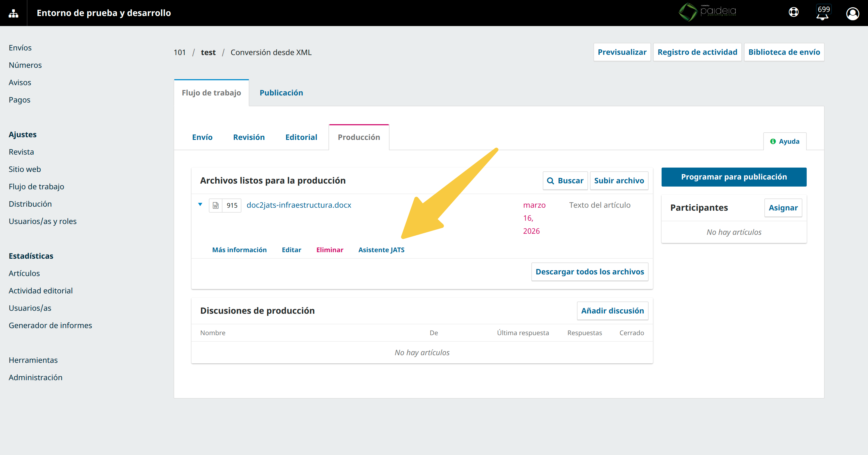Open Artículos statistics in sidebar
Image resolution: width=868 pixels, height=455 pixels.
24,274
